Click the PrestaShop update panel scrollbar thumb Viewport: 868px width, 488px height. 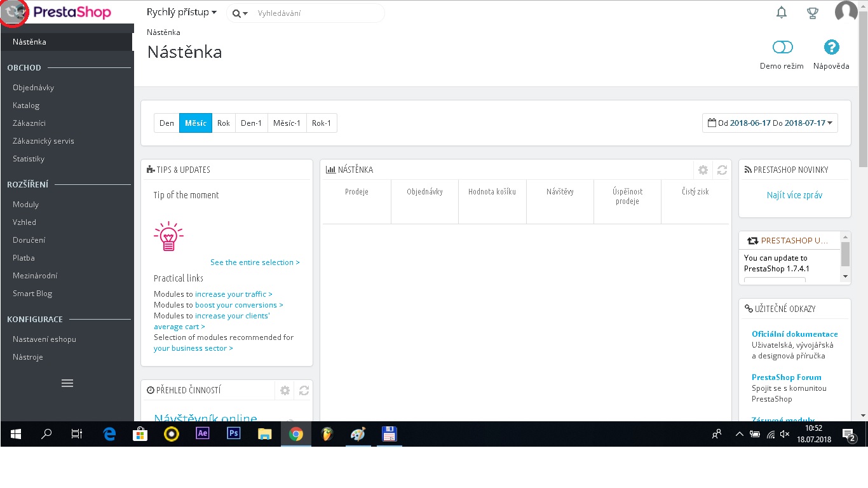[x=845, y=254]
